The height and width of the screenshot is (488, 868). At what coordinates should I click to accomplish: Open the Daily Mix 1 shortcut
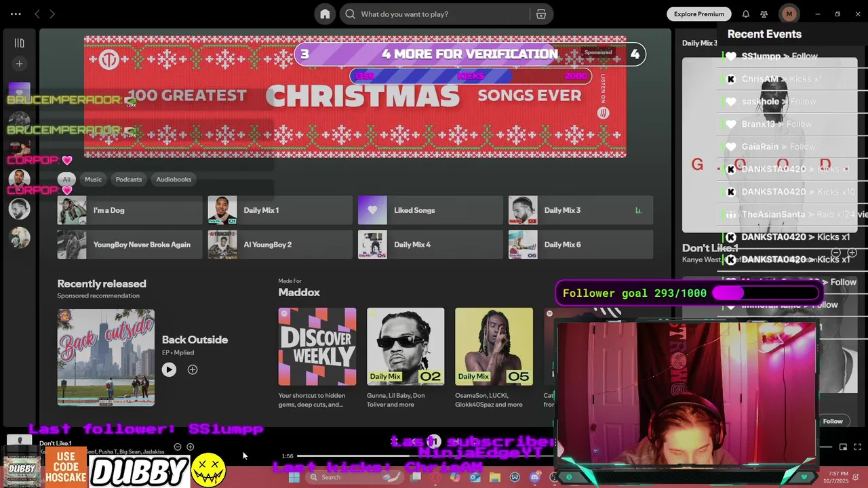pyautogui.click(x=280, y=210)
